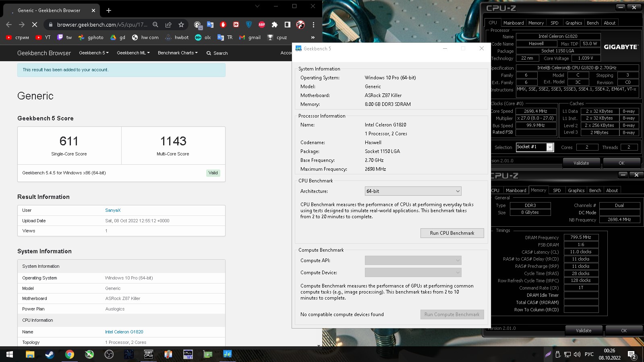
Task: Open OBS Studio from the taskbar
Action: pyautogui.click(x=109, y=354)
